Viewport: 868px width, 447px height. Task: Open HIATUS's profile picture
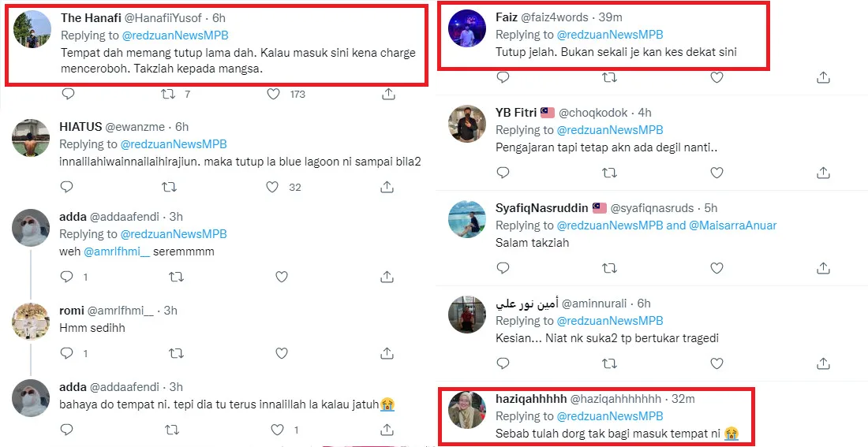pos(32,138)
